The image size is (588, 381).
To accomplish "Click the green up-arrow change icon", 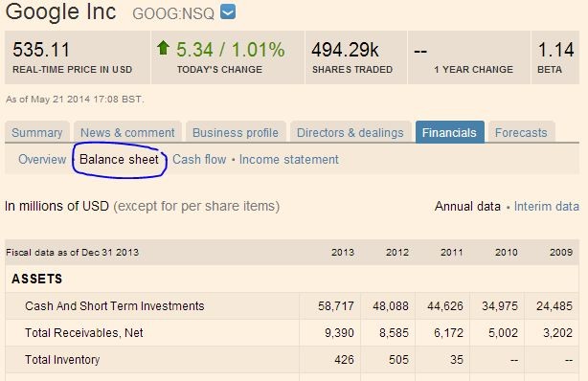I will click(x=163, y=48).
